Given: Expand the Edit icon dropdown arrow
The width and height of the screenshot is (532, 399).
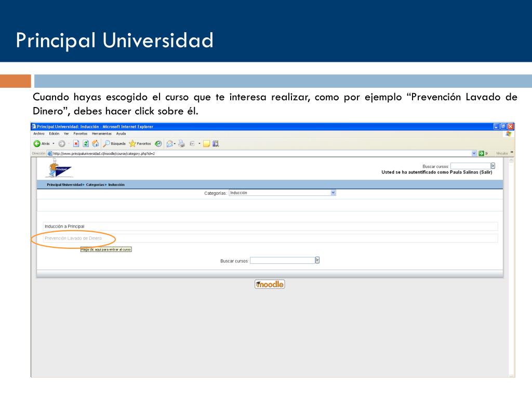Looking at the screenshot, I should 199,143.
